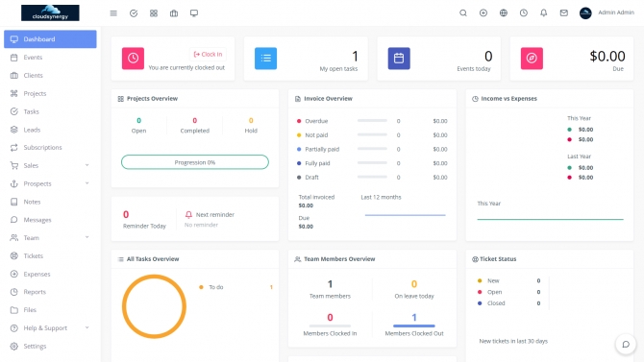Open the tasks checkmark shortcut in top bar
This screenshot has width=644, height=362.
(134, 13)
